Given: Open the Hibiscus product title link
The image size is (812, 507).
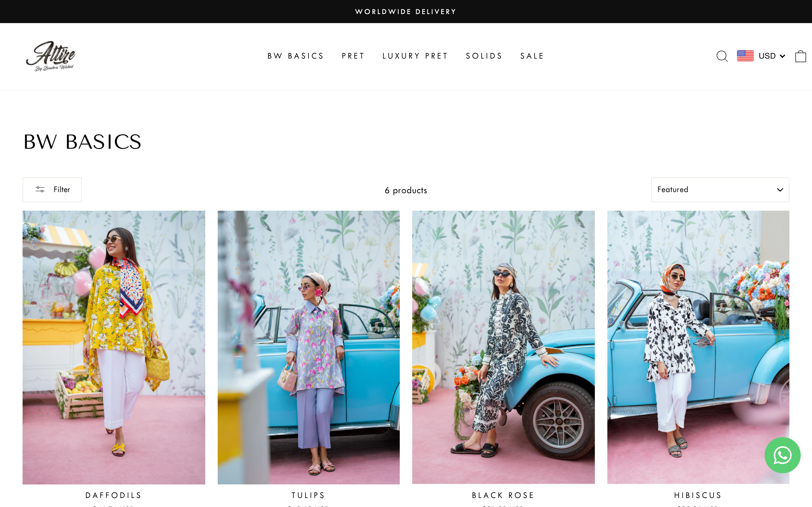Looking at the screenshot, I should click(x=698, y=495).
